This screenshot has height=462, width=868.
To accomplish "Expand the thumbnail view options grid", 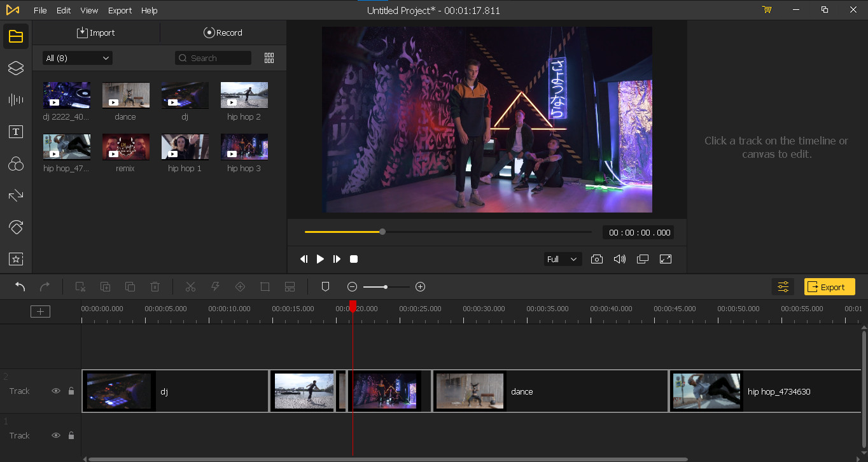I will pyautogui.click(x=269, y=57).
